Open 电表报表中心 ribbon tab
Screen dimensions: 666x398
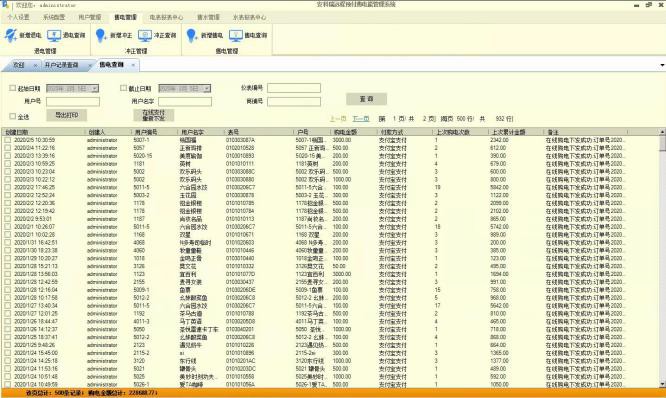(166, 17)
